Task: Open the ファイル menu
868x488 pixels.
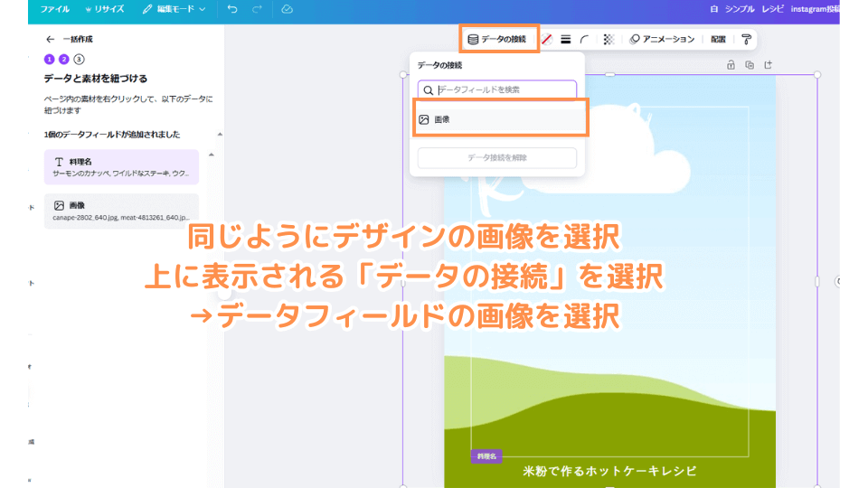Action: point(54,9)
